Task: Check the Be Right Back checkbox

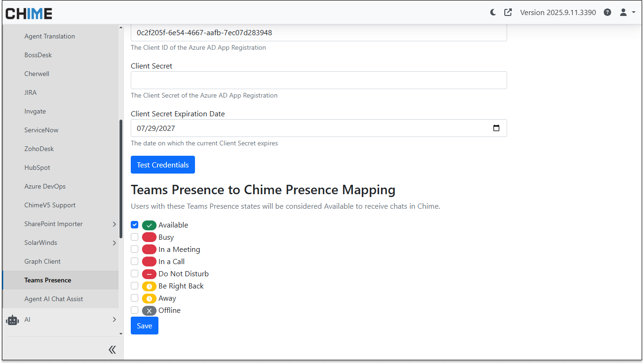Action: click(x=135, y=286)
